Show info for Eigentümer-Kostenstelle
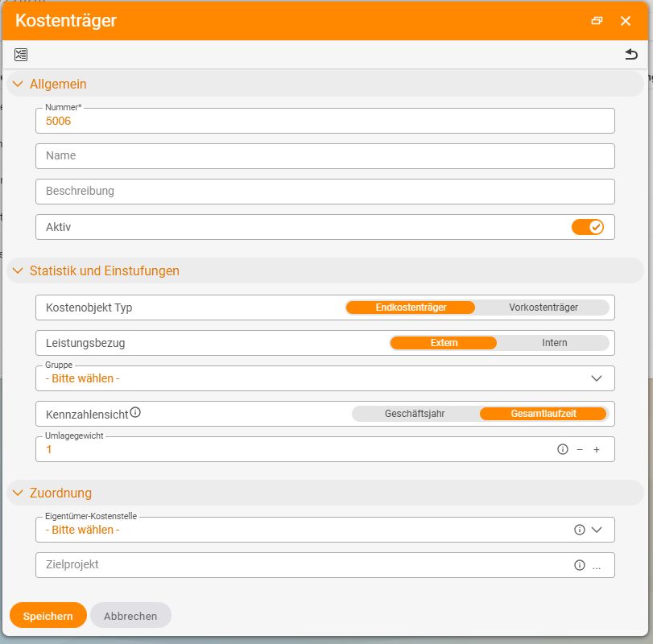Image resolution: width=653 pixels, height=644 pixels. pos(580,530)
